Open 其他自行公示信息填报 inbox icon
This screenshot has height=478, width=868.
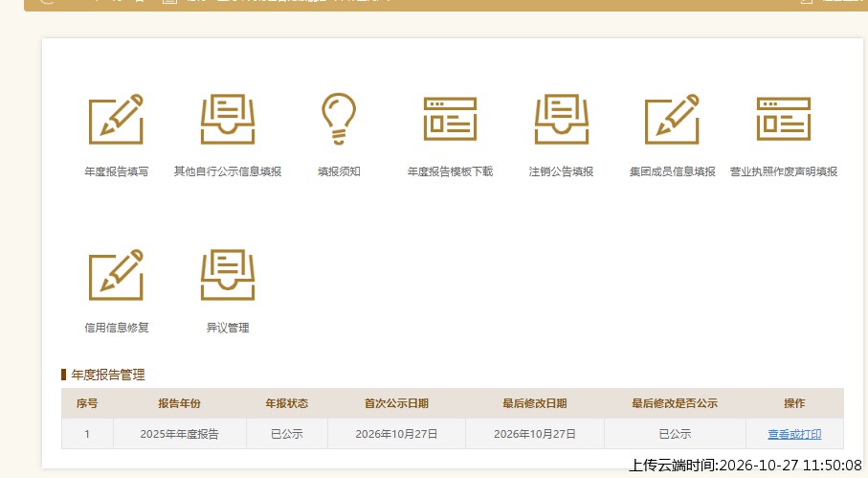click(228, 119)
